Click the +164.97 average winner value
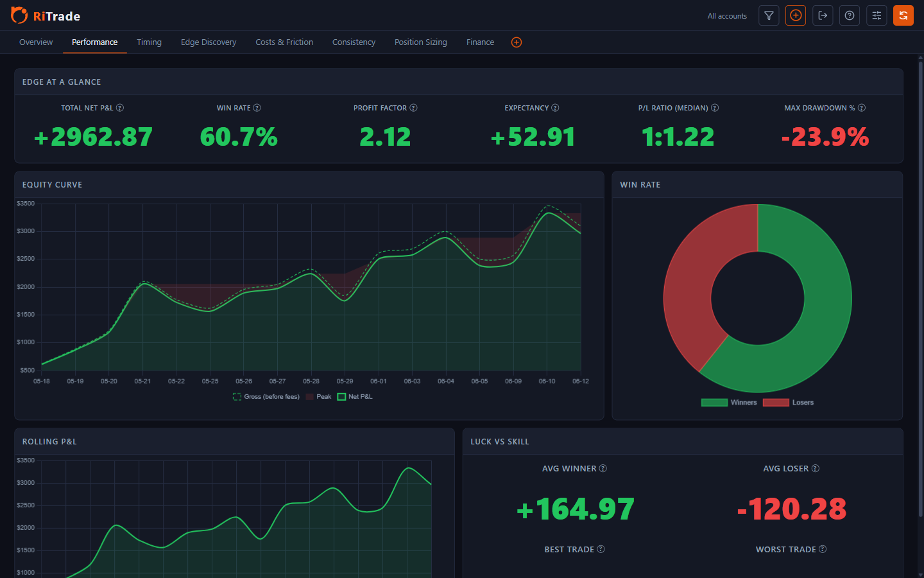Screen dimensions: 924x578 576,509
